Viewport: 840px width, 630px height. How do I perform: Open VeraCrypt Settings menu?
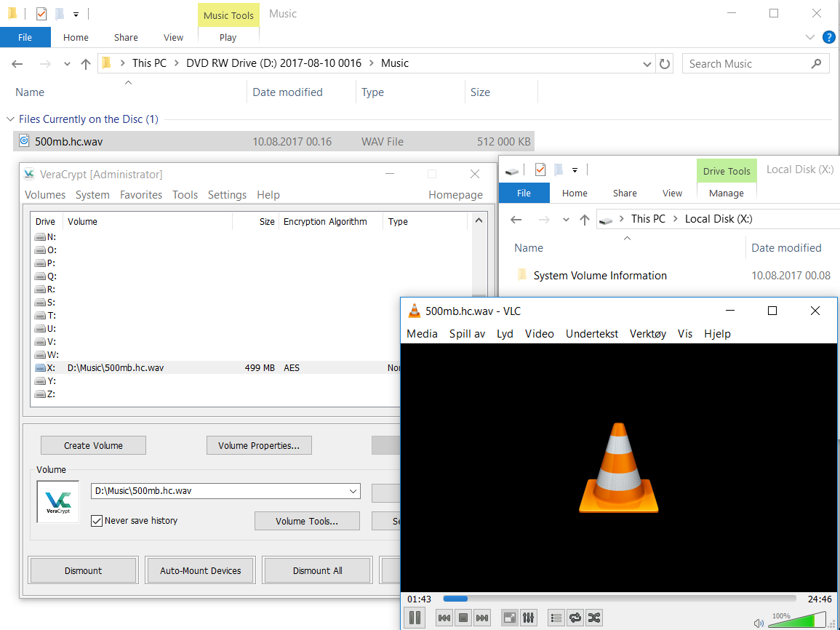pyautogui.click(x=227, y=195)
